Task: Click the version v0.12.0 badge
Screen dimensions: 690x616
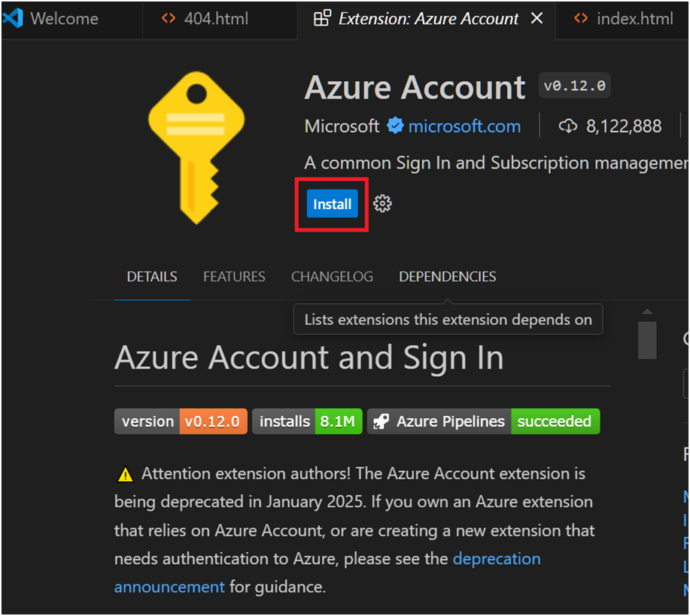Action: coord(181,421)
